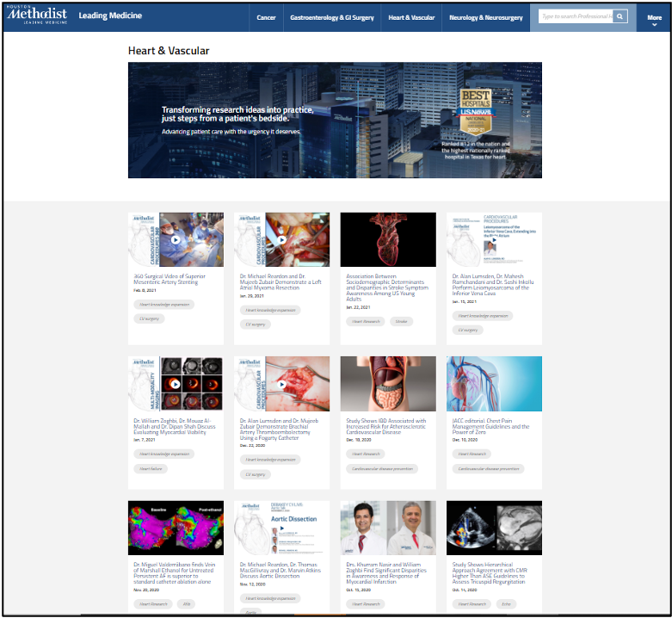Screen dimensions: 672x618
Task: Click the Leading Medicine header link
Action: pos(110,15)
